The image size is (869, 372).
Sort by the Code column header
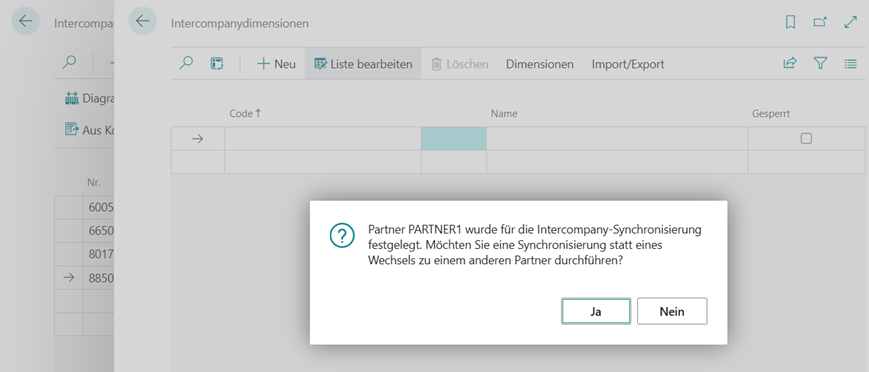click(x=245, y=113)
